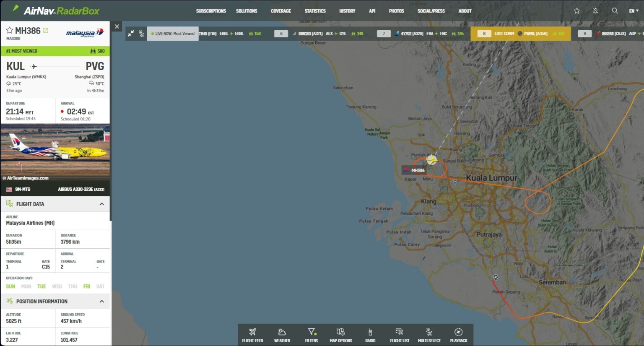Image resolution: width=644 pixels, height=346 pixels.
Task: Click the ground speed value 457 km/h
Action: 71,321
